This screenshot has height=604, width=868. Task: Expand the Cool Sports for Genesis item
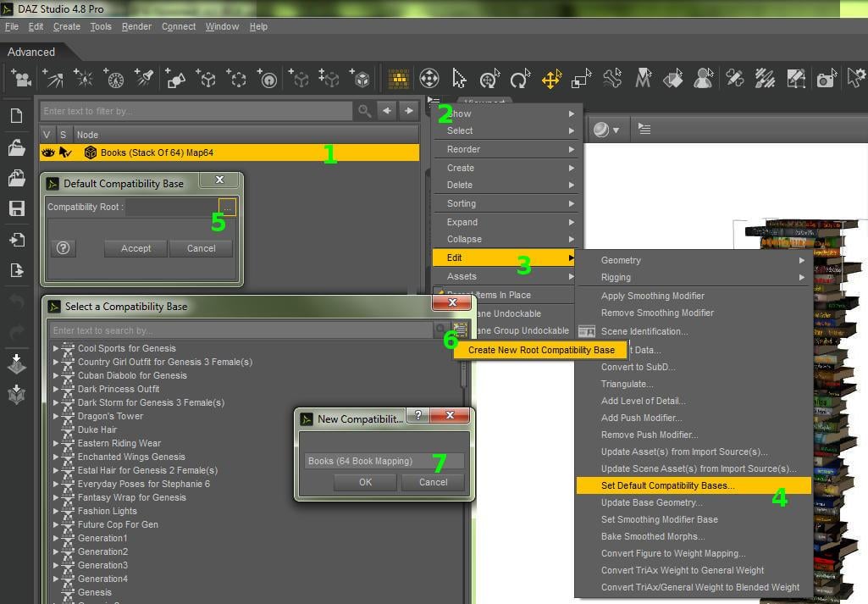pyautogui.click(x=56, y=348)
